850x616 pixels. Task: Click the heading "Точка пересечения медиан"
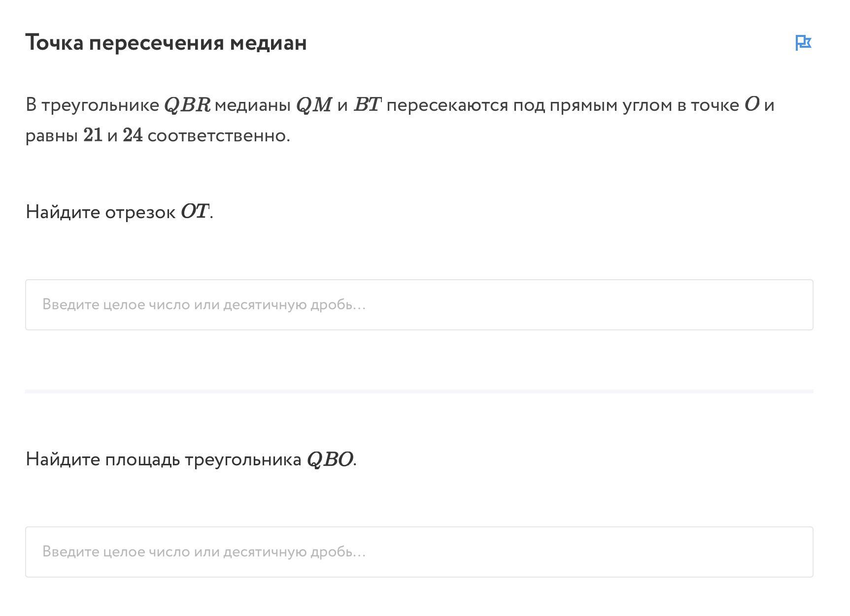(x=166, y=43)
